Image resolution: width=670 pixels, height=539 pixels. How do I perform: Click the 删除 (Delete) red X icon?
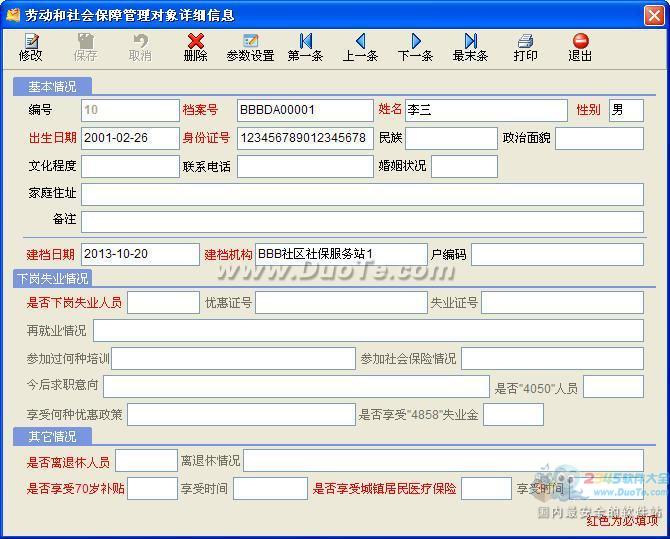[196, 47]
